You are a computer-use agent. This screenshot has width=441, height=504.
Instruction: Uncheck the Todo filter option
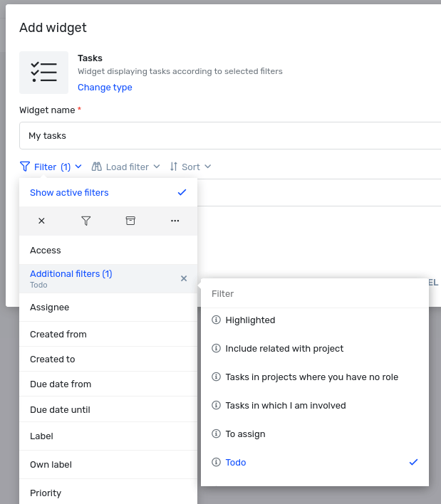(x=315, y=462)
